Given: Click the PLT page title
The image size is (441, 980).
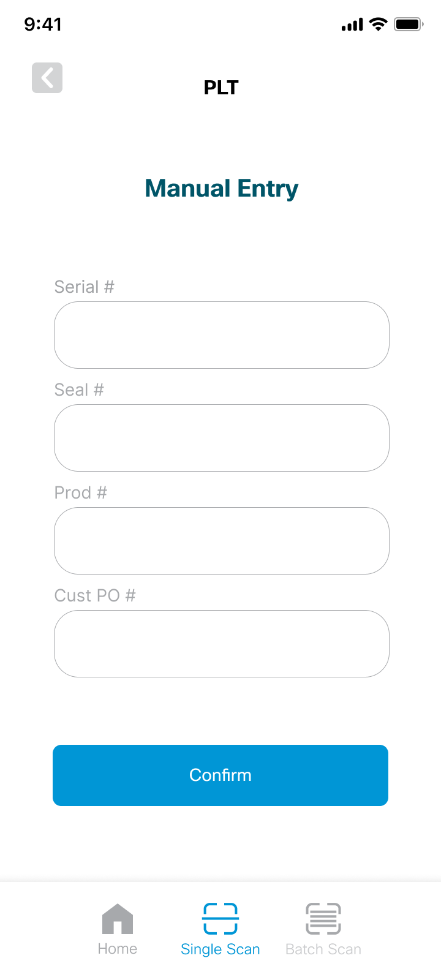Looking at the screenshot, I should point(221,88).
